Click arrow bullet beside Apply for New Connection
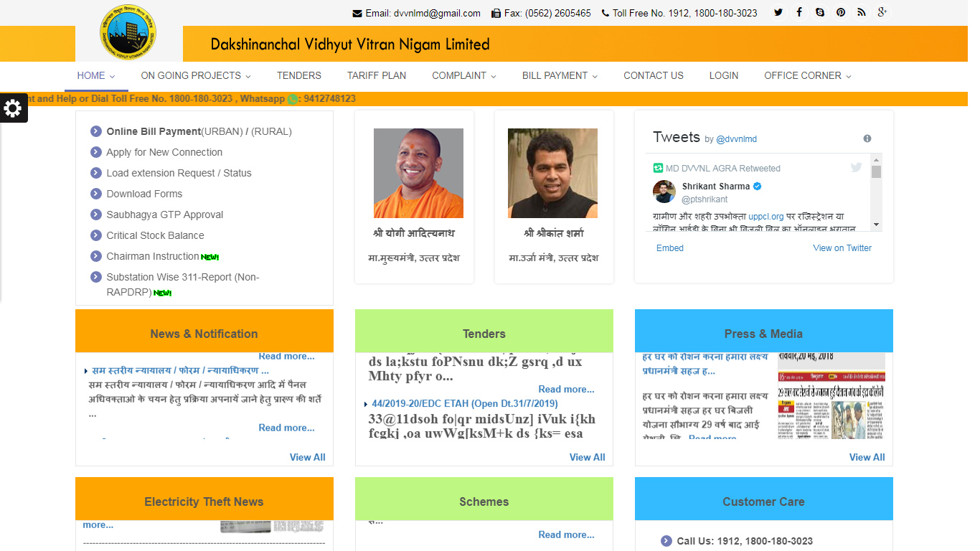The height and width of the screenshot is (551, 980). point(96,152)
